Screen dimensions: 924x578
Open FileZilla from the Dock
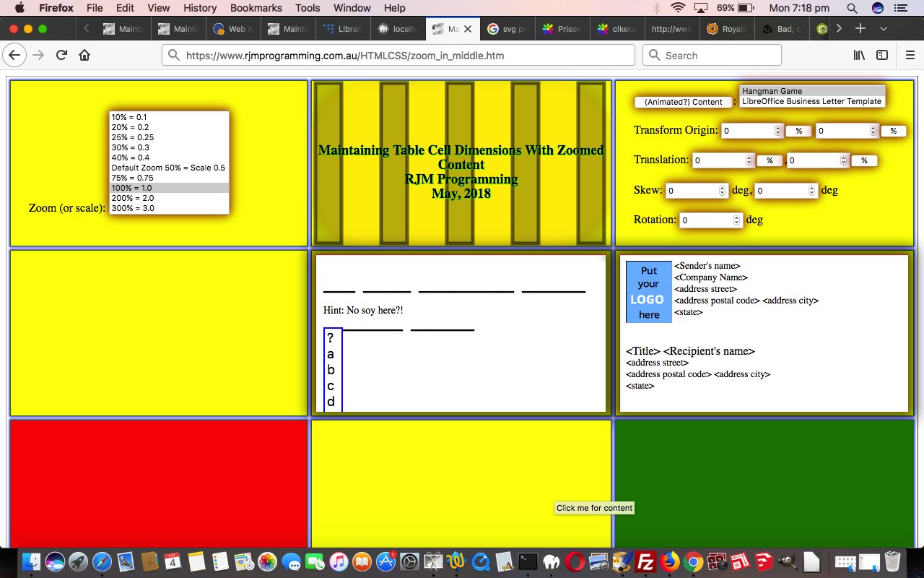click(645, 561)
